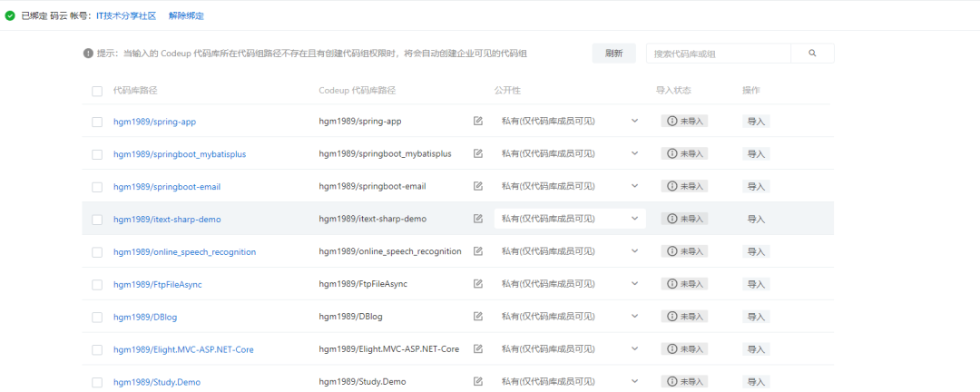Edit Codeup path for FtpFileAsync

(x=478, y=283)
